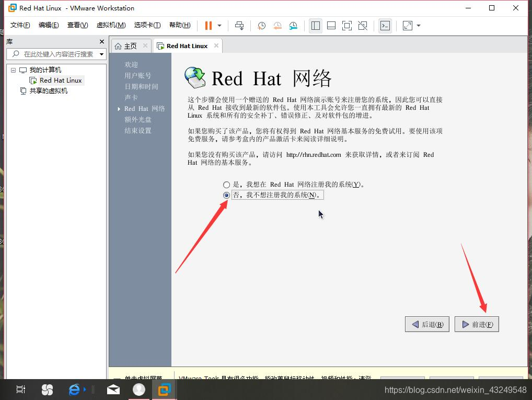Toggle the library sidebar view icon

click(316, 26)
